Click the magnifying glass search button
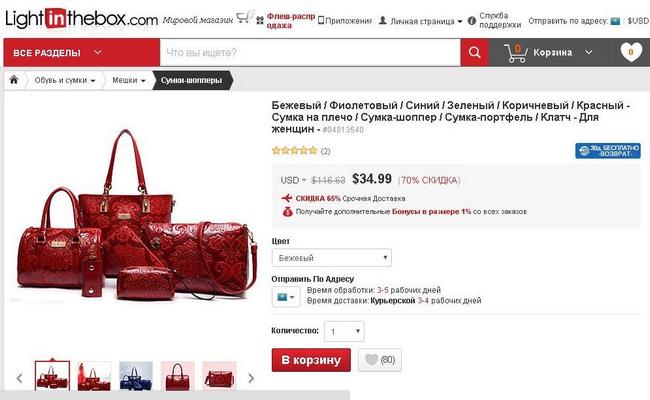Viewport: 650px width, 400px height. [x=474, y=52]
